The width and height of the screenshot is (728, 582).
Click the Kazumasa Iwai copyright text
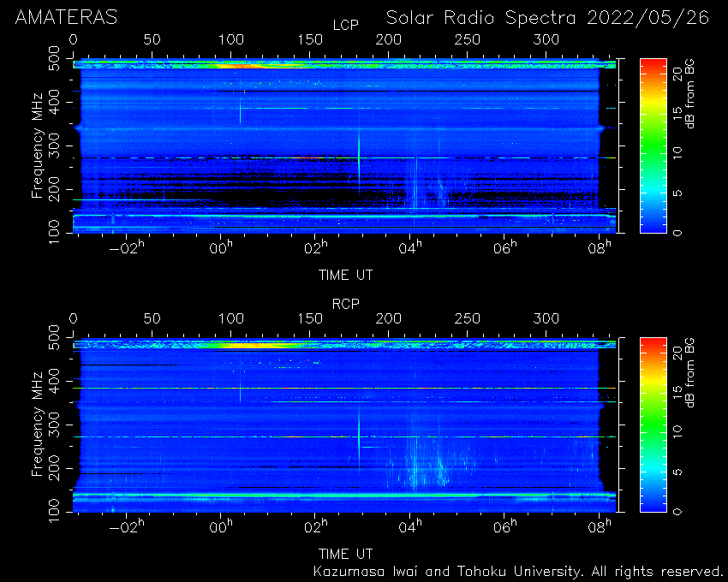(x=517, y=572)
